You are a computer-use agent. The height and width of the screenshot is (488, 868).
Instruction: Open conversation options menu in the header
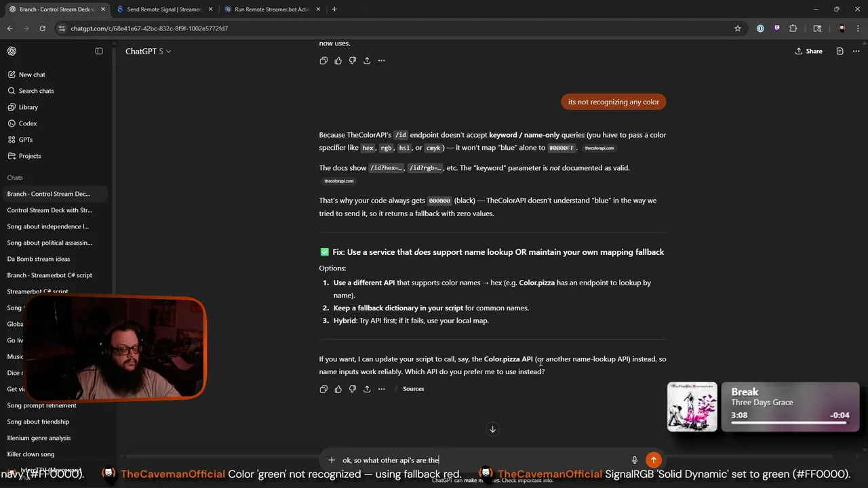click(x=855, y=51)
